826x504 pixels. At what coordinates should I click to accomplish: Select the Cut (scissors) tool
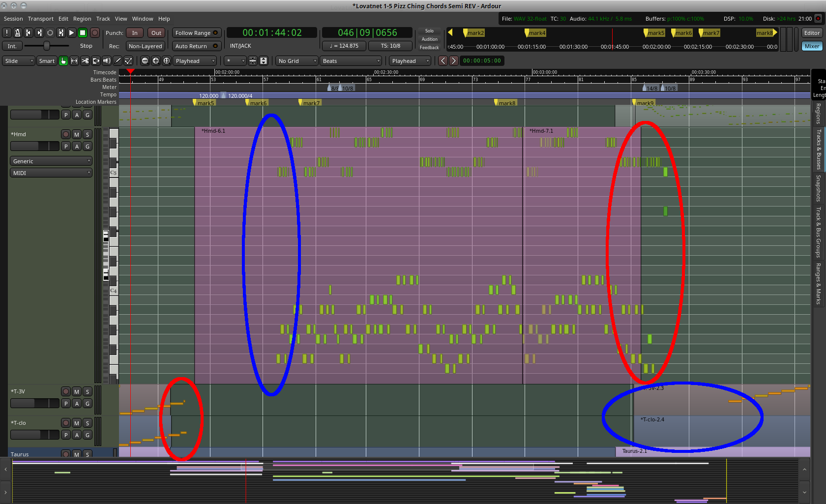pyautogui.click(x=85, y=61)
